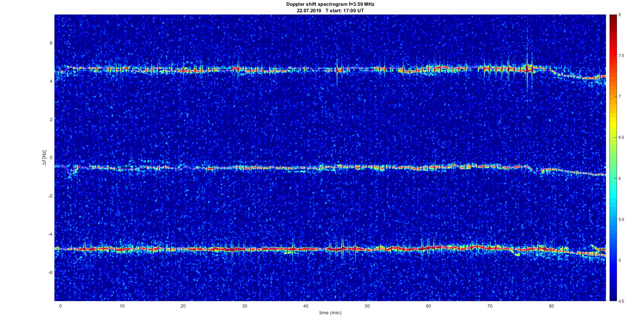Click the y-axis tick label '6'
Image resolution: width=644 pixels, height=323 pixels.
(x=51, y=43)
